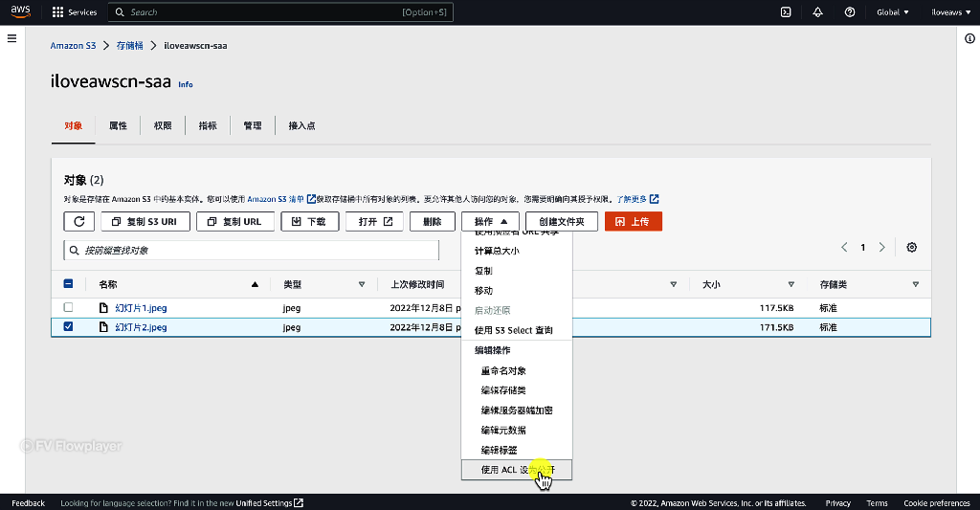Go to Amazon S3 breadcrumb link

tap(73, 46)
